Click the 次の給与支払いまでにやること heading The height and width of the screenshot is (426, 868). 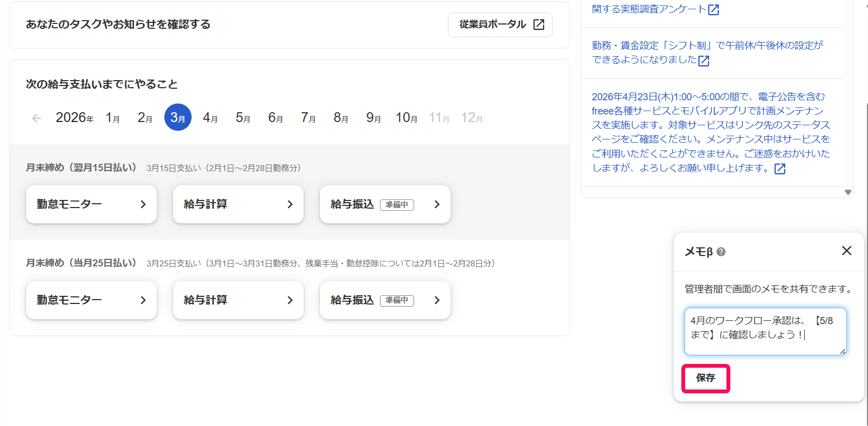[102, 84]
